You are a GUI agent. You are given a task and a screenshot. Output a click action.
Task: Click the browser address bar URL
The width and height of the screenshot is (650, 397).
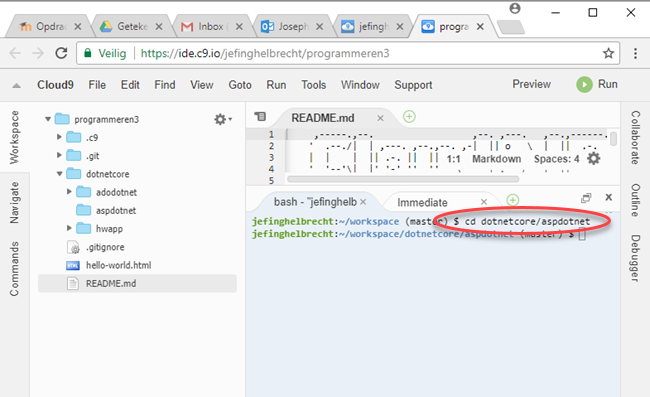(x=265, y=53)
